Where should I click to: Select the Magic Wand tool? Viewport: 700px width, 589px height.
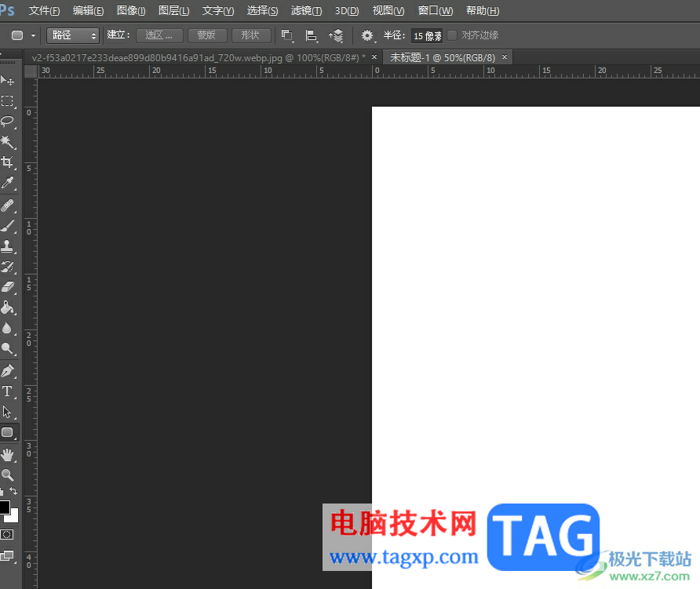click(x=7, y=142)
